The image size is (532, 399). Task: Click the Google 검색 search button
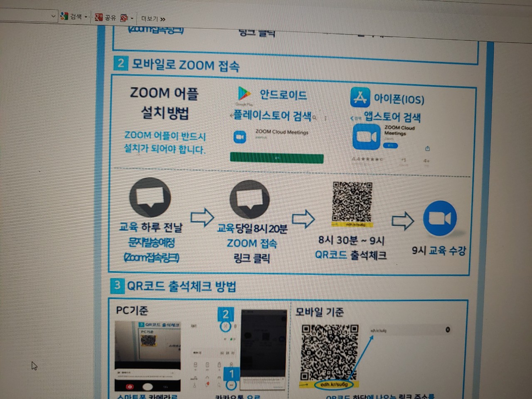pyautogui.click(x=71, y=17)
